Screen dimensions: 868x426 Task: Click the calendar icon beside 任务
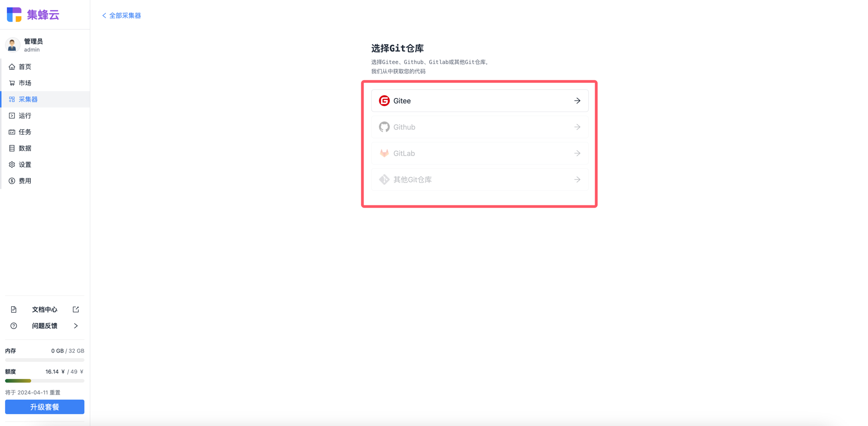point(12,132)
